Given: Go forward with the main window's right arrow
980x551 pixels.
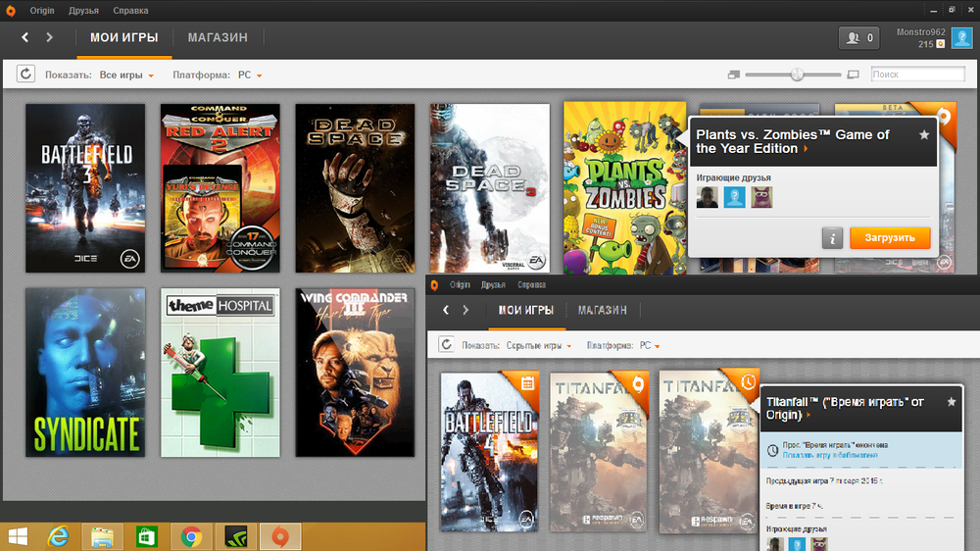Looking at the screenshot, I should pos(49,37).
